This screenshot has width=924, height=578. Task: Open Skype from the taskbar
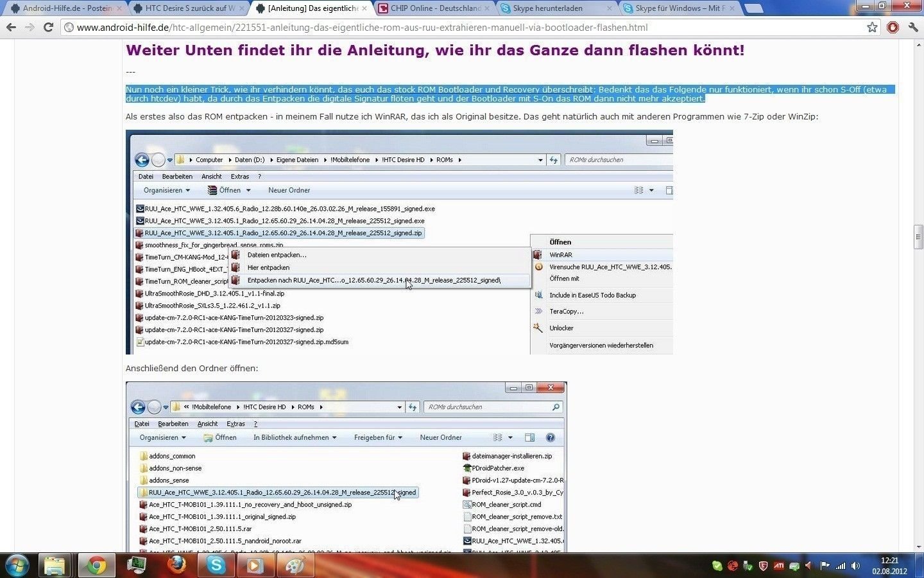pyautogui.click(x=216, y=565)
